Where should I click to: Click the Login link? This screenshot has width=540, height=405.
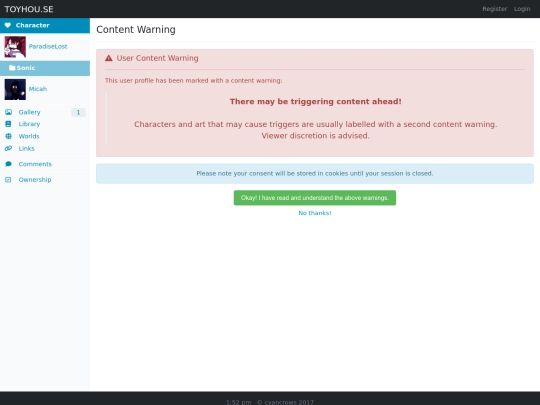tap(522, 9)
